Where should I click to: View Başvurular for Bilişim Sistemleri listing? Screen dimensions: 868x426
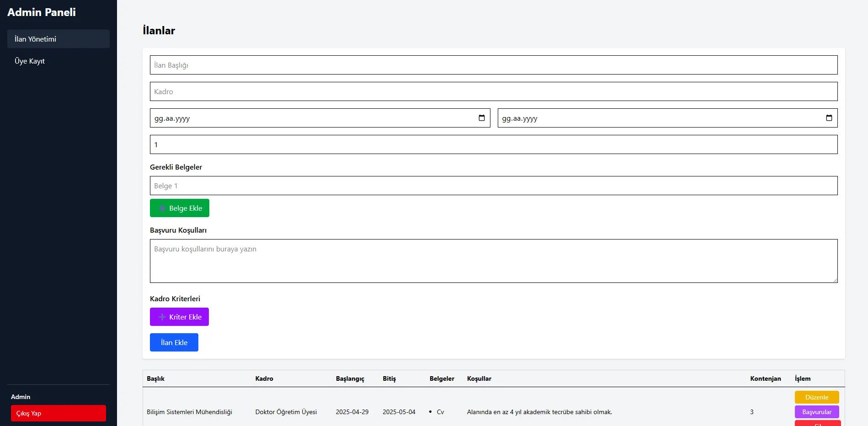tap(817, 412)
